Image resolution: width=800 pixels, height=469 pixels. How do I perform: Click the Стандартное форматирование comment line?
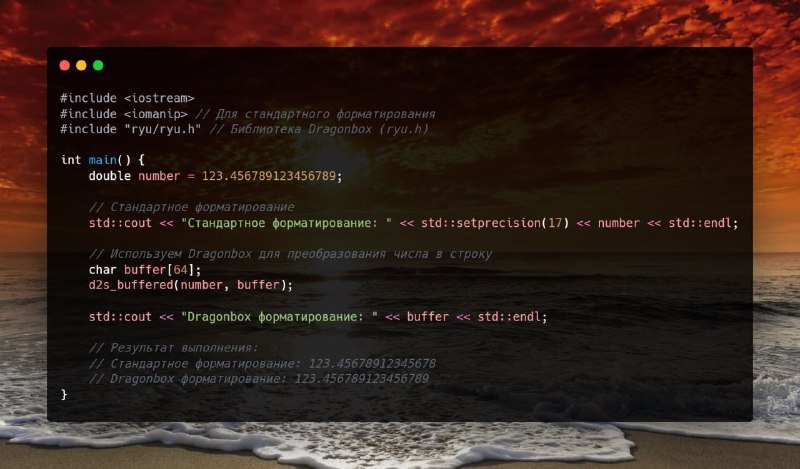click(191, 207)
